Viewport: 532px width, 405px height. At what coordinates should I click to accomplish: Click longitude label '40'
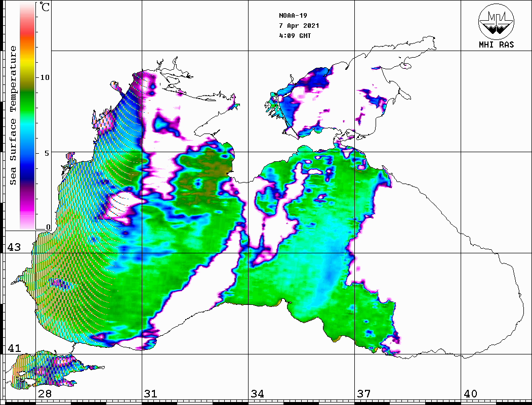point(470,394)
